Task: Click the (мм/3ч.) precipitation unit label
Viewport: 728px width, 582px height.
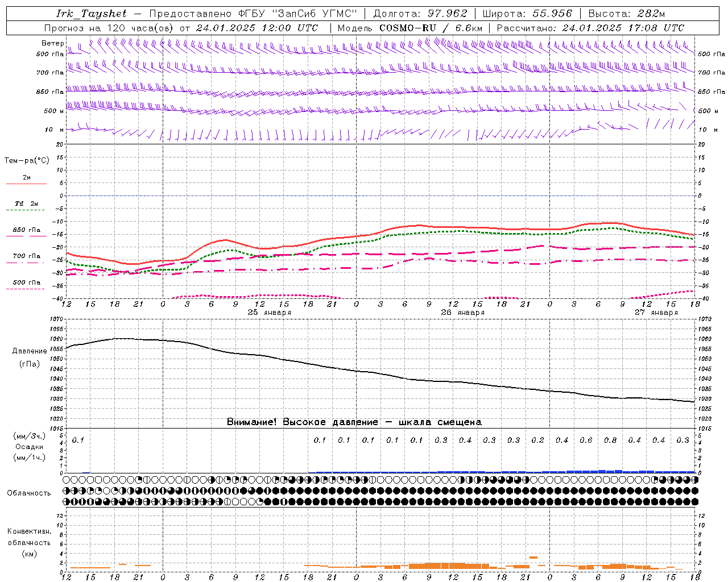Action: [x=29, y=436]
